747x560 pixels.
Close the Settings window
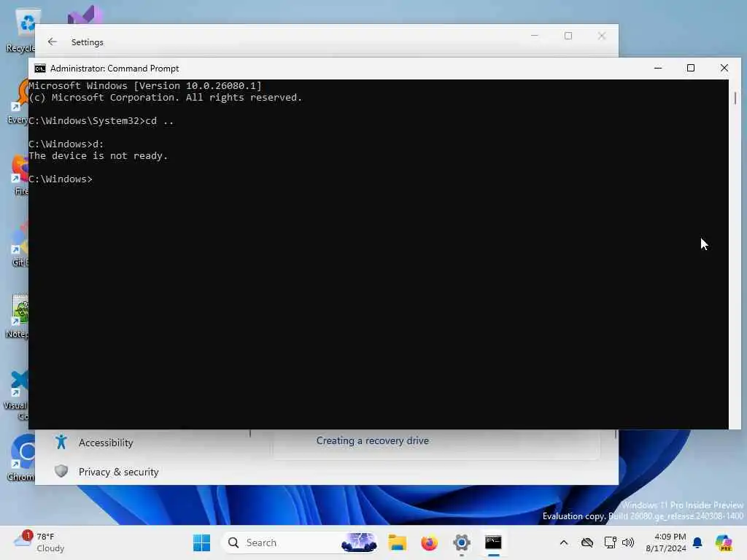[x=602, y=36]
